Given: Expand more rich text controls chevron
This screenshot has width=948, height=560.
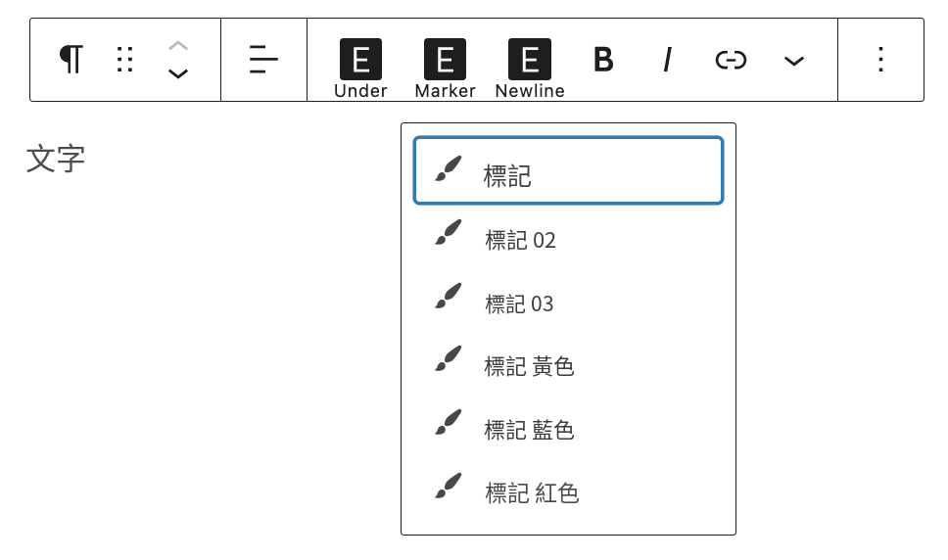Looking at the screenshot, I should click(794, 61).
